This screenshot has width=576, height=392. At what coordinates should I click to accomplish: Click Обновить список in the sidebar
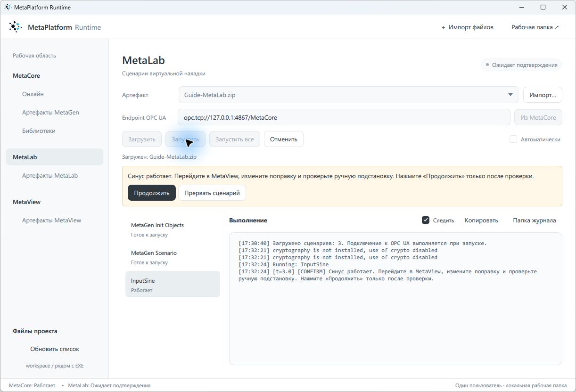(55, 349)
